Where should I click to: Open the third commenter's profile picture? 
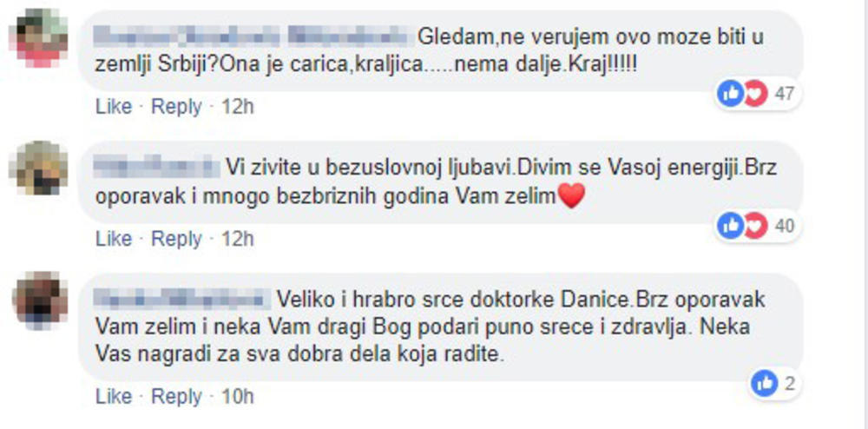coord(41,300)
